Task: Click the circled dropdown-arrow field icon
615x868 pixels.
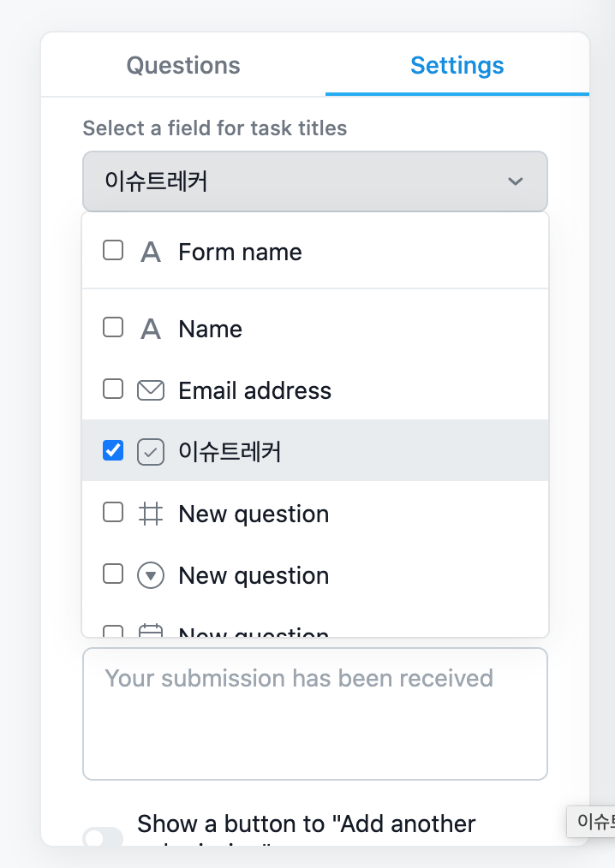Action: [151, 575]
